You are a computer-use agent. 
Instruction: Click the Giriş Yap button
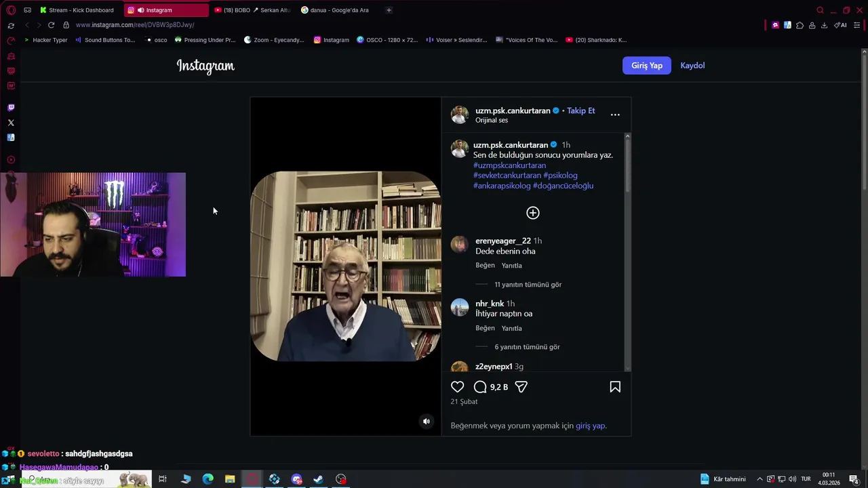[647, 66]
